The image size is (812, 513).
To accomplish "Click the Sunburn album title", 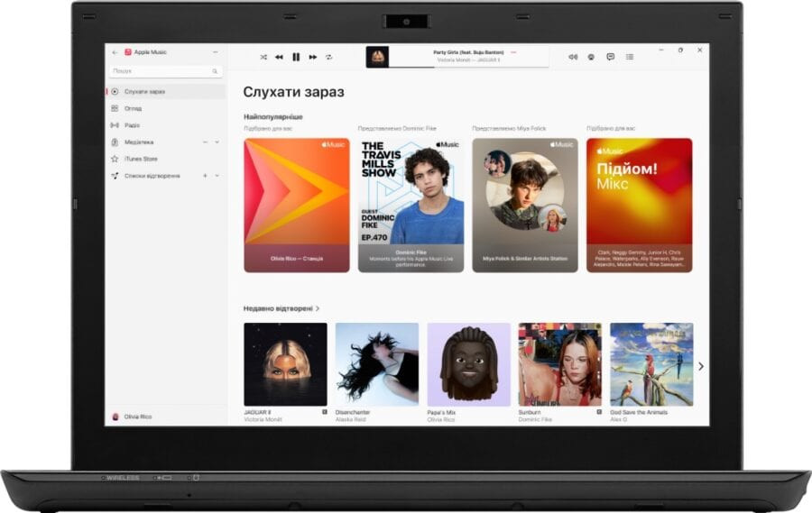I will tap(530, 413).
